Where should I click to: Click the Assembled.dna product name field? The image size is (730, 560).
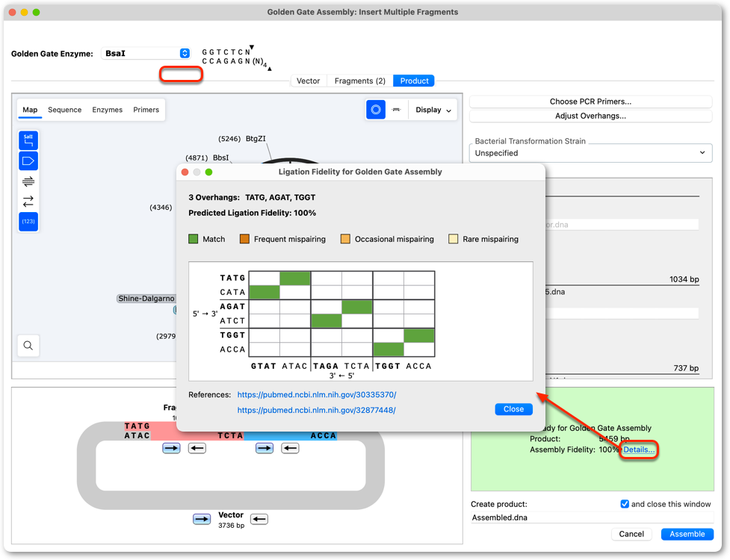(592, 517)
